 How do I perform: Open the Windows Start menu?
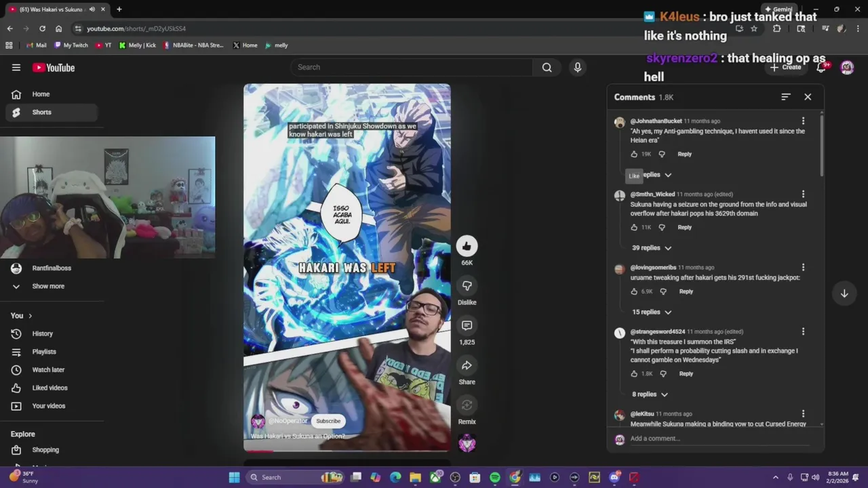(x=234, y=477)
